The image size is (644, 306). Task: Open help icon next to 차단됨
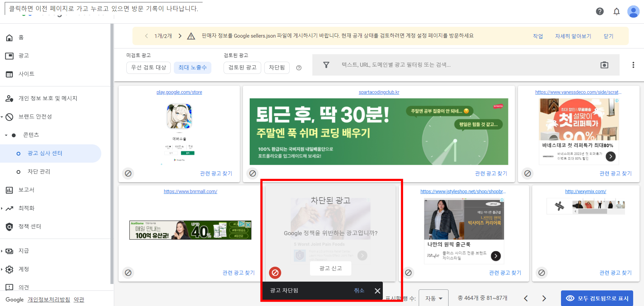tap(299, 68)
